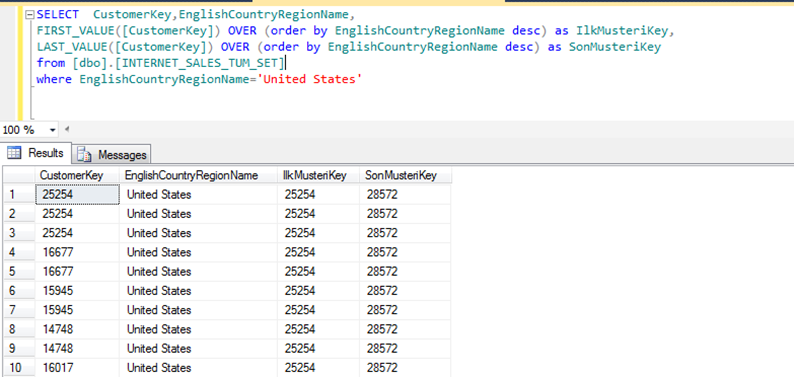Click United States cell in row 1

(198, 195)
